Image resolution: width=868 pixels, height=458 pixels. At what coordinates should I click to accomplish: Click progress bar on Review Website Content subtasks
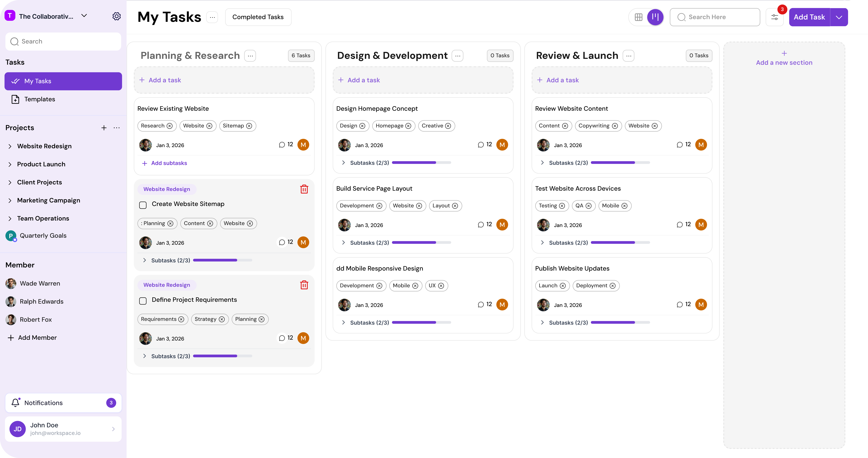tap(620, 163)
